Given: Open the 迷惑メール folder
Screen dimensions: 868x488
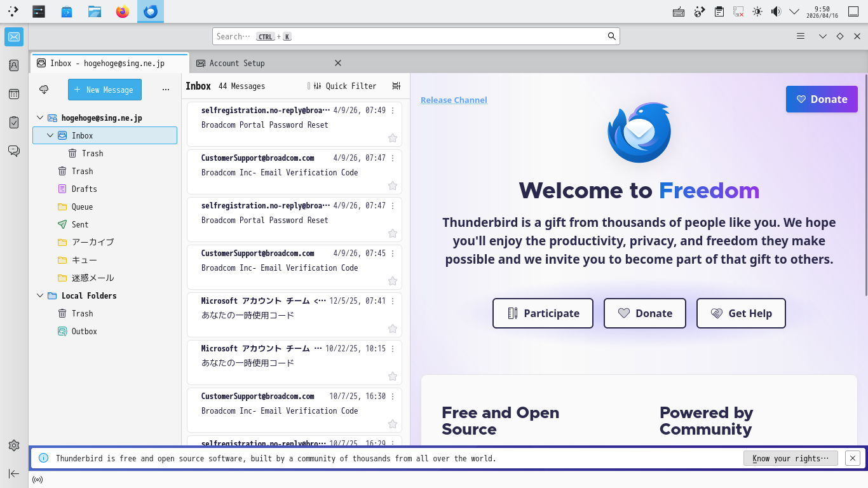Looking at the screenshot, I should pos(105,278).
